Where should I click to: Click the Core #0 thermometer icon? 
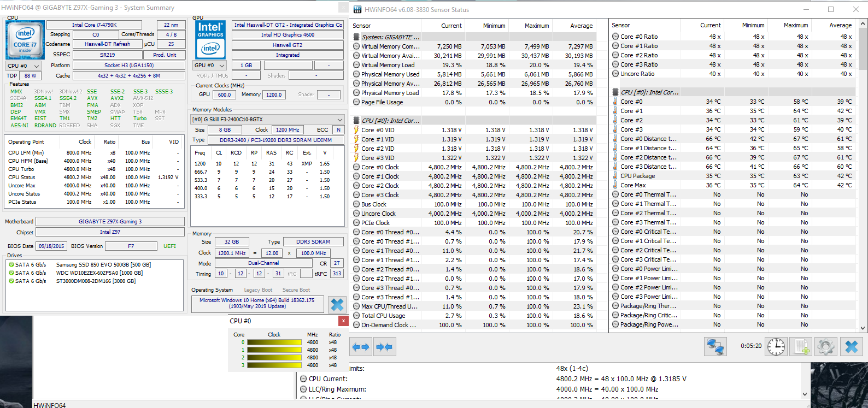click(615, 102)
